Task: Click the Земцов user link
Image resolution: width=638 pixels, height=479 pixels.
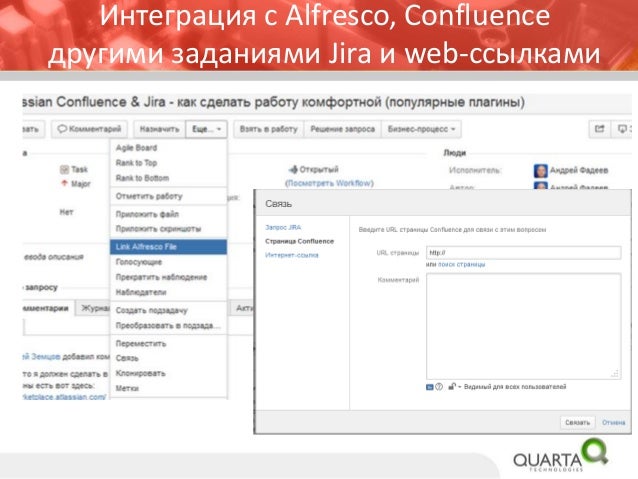Action: click(x=42, y=357)
